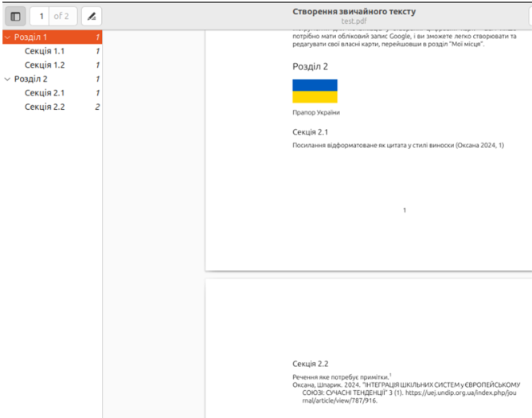Click the annotate pencil icon
The image size is (532, 418).
tap(92, 16)
